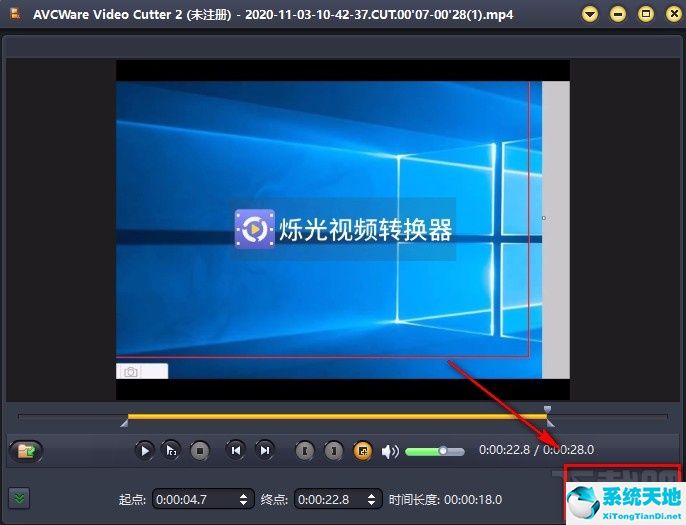Click the yellow timeline seek bar
This screenshot has height=525, width=686.
(337, 416)
